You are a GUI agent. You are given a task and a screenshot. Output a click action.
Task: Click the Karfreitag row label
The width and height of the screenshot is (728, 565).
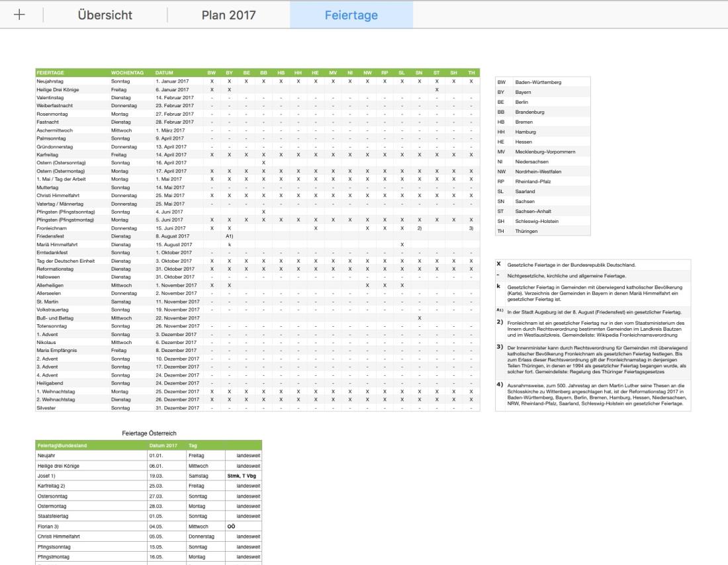click(x=48, y=154)
